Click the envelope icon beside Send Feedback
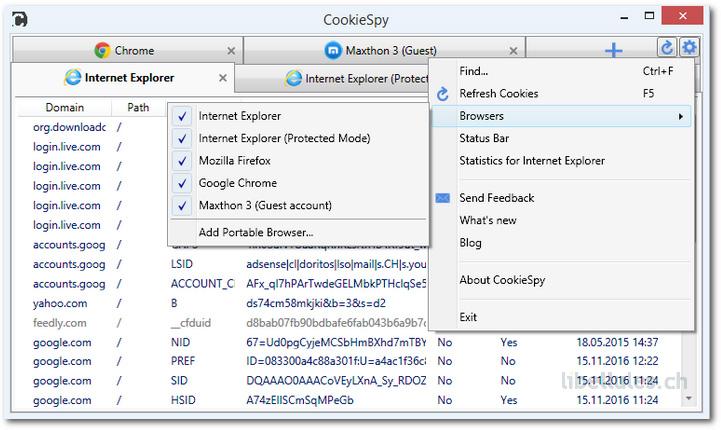The image size is (721, 430). (443, 198)
